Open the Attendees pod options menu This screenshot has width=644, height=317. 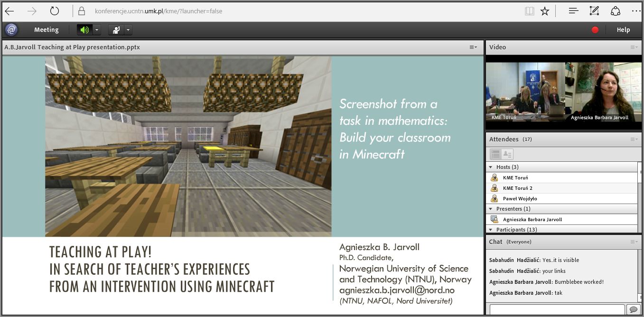[635, 139]
